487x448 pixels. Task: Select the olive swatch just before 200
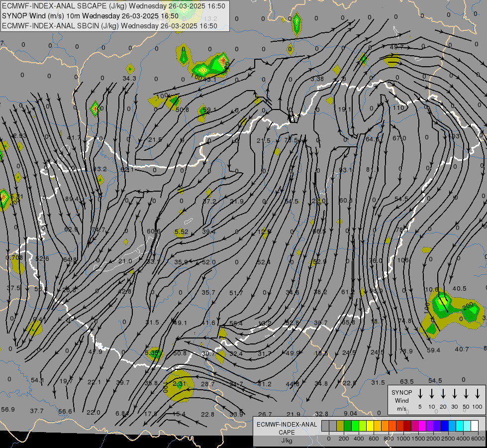coord(340,426)
